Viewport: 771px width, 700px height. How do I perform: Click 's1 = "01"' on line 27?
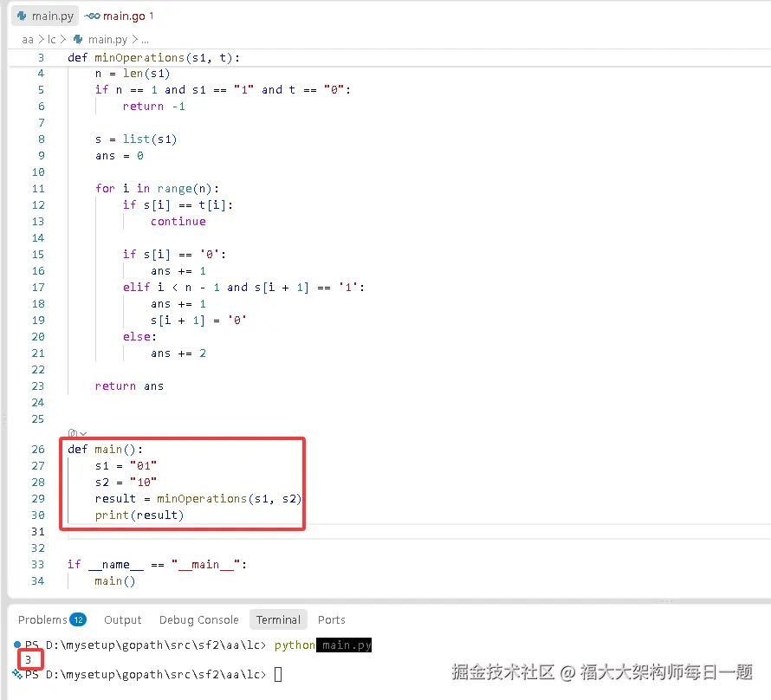[x=126, y=465]
